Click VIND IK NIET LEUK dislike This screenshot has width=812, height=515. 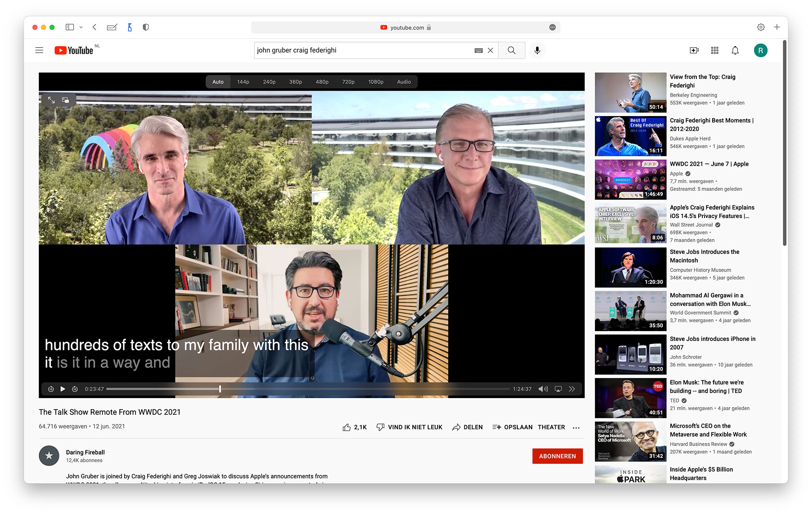point(409,427)
